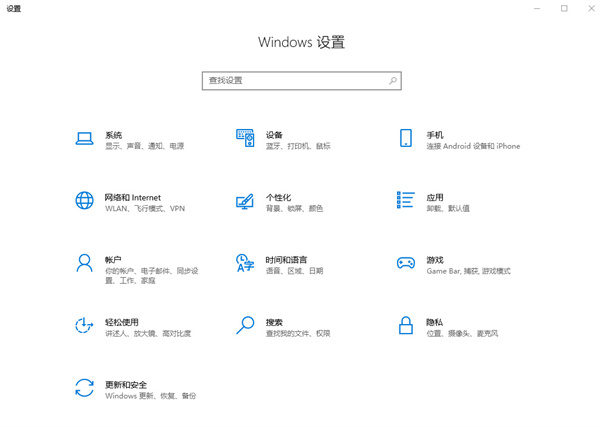
Task: Minimize the 设置 window
Action: pyautogui.click(x=537, y=8)
